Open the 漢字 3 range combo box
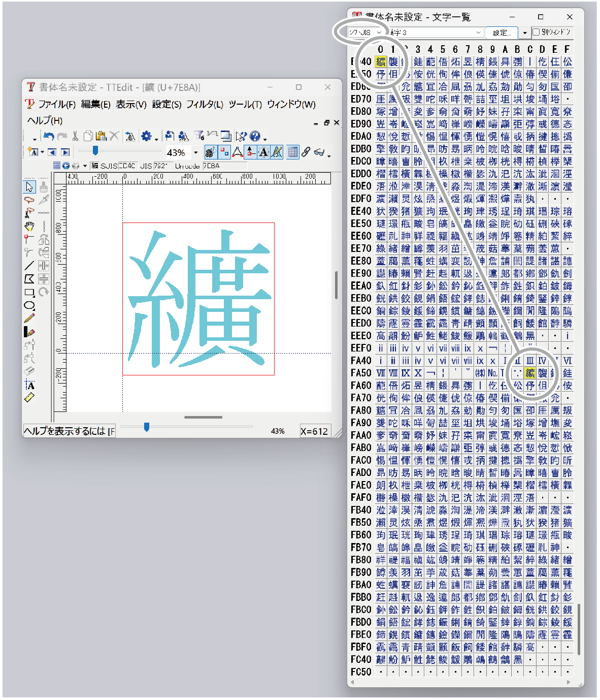The width and height of the screenshot is (600, 700). pyautogui.click(x=436, y=32)
